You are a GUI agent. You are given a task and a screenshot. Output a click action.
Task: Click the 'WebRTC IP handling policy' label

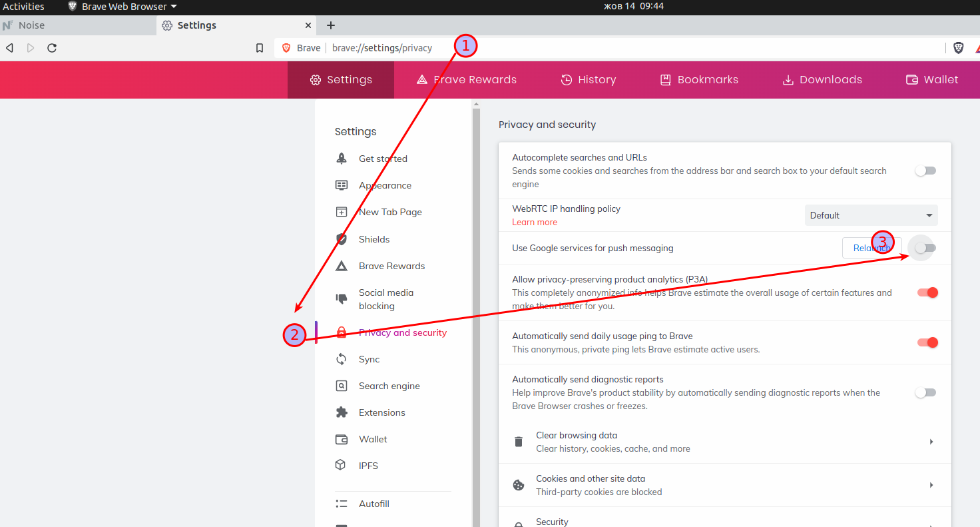pyautogui.click(x=566, y=209)
